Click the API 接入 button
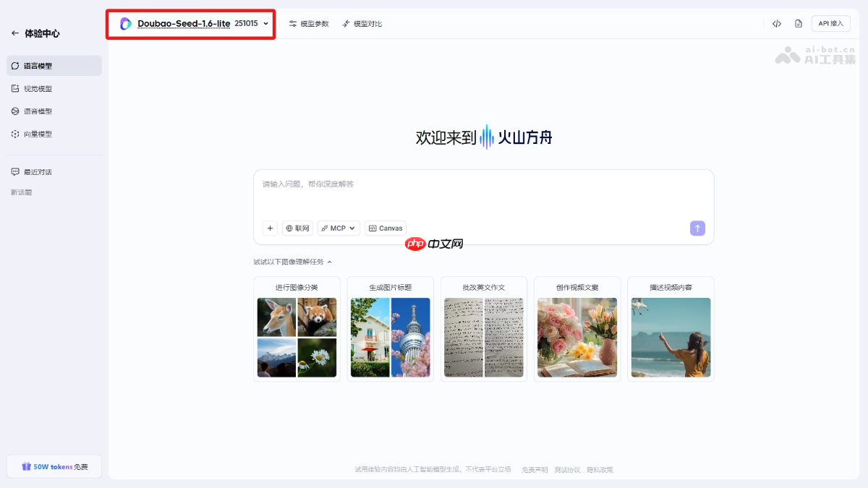Viewport: 868px width, 488px height. 830,23
